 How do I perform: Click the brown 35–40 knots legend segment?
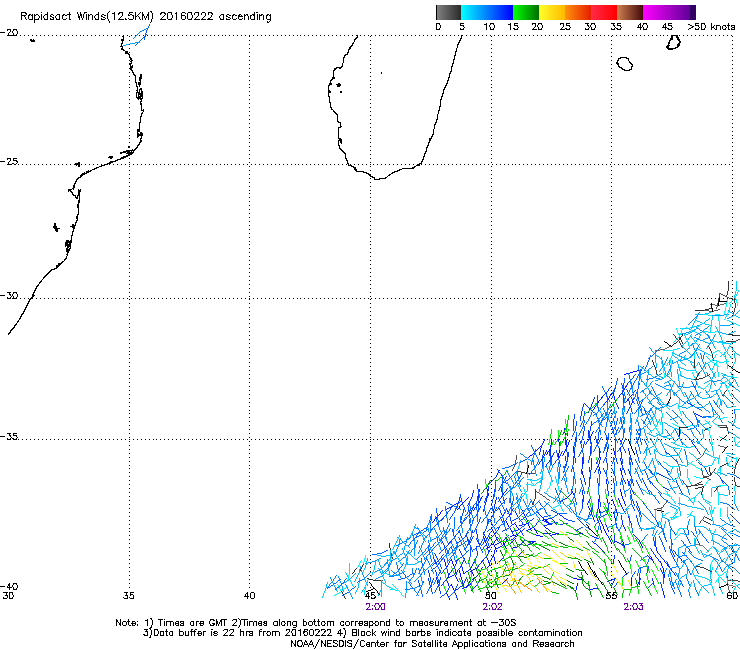pos(630,12)
